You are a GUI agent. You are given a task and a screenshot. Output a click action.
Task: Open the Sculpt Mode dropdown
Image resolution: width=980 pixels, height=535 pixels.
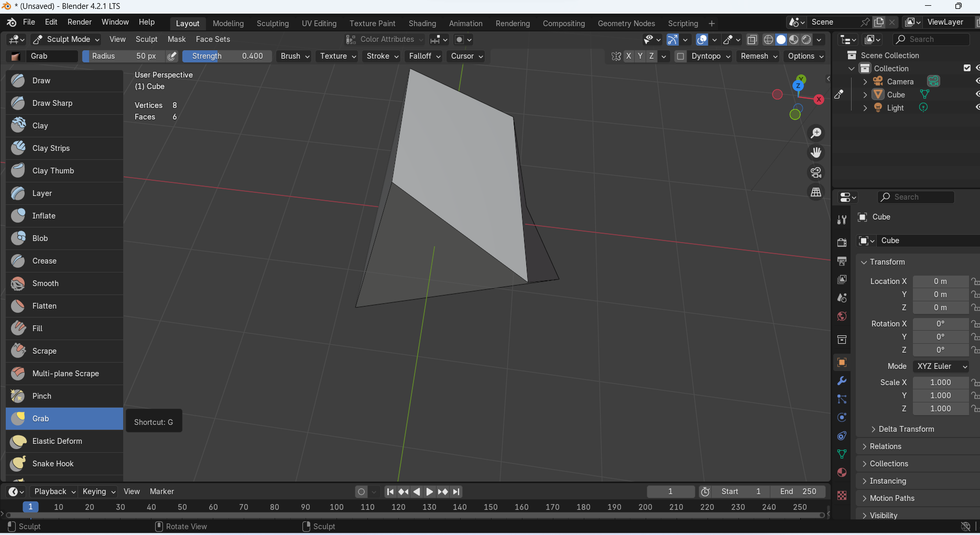click(x=66, y=39)
